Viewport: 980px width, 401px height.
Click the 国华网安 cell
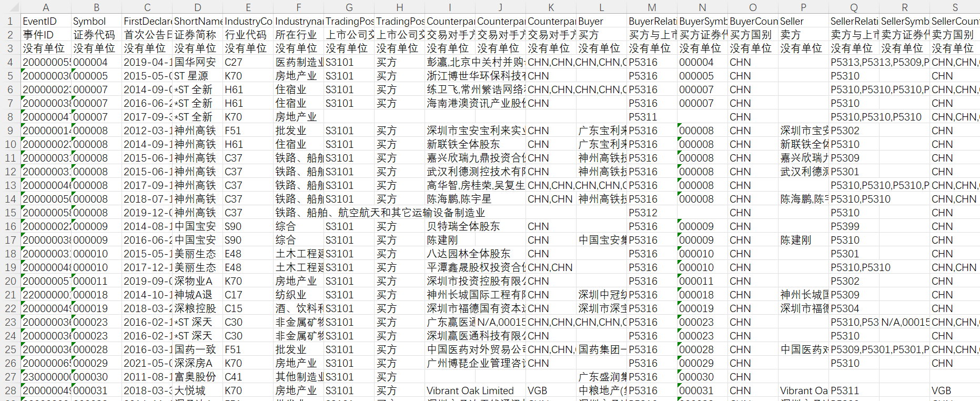[x=197, y=62]
